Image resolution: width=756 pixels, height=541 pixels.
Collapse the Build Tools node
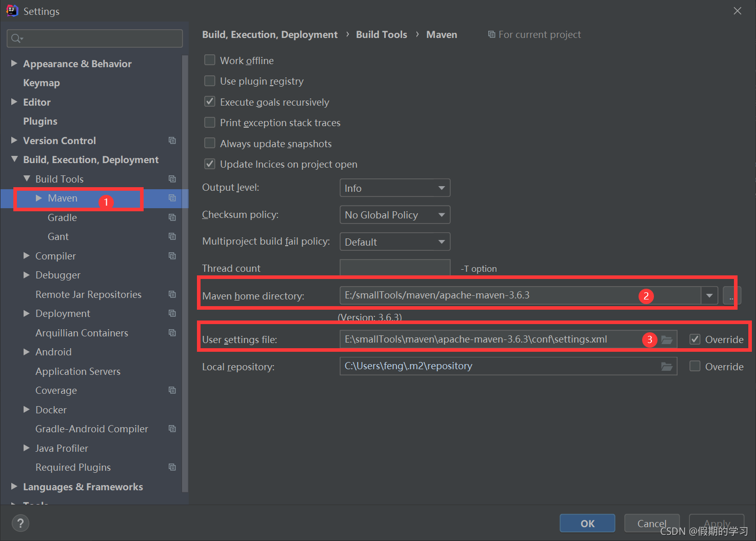coord(27,178)
